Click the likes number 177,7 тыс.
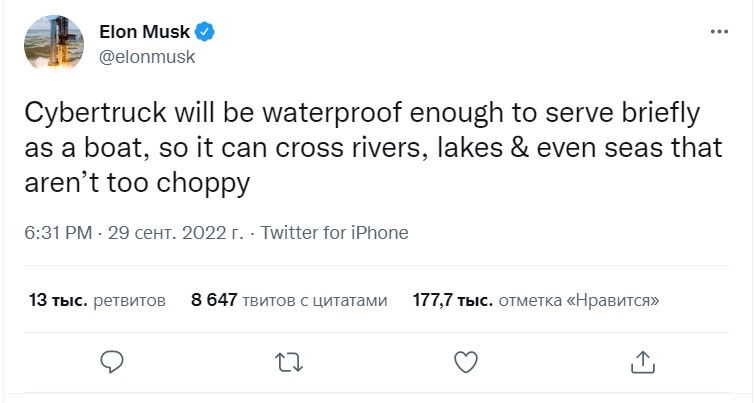Screen dimensions: 754x403 point(451,300)
